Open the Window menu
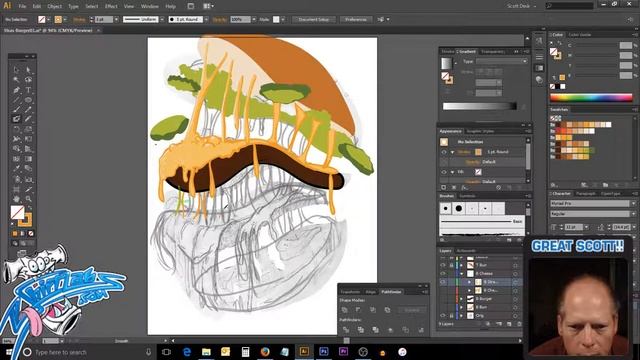 (149, 6)
